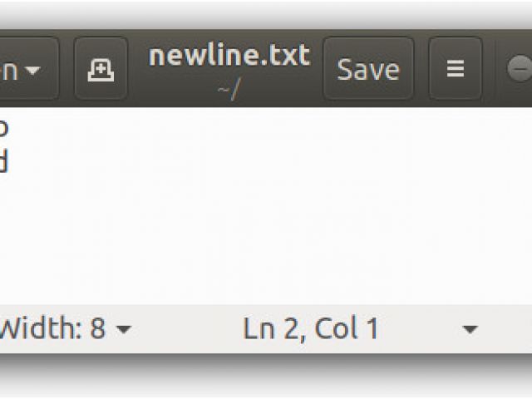This screenshot has width=532, height=399.
Task: Expand the Open button dropdown arrow
Action: (32, 70)
